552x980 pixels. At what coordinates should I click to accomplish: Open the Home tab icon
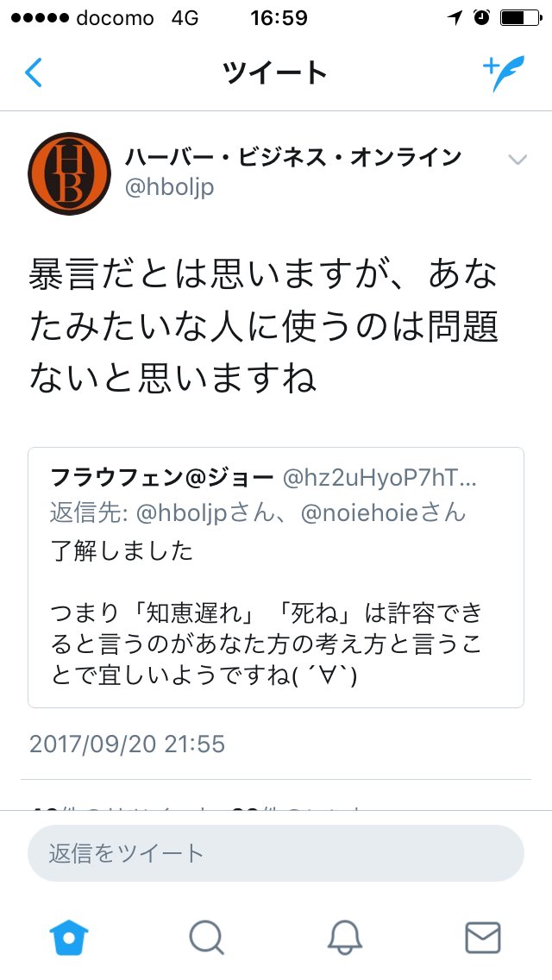(x=69, y=938)
